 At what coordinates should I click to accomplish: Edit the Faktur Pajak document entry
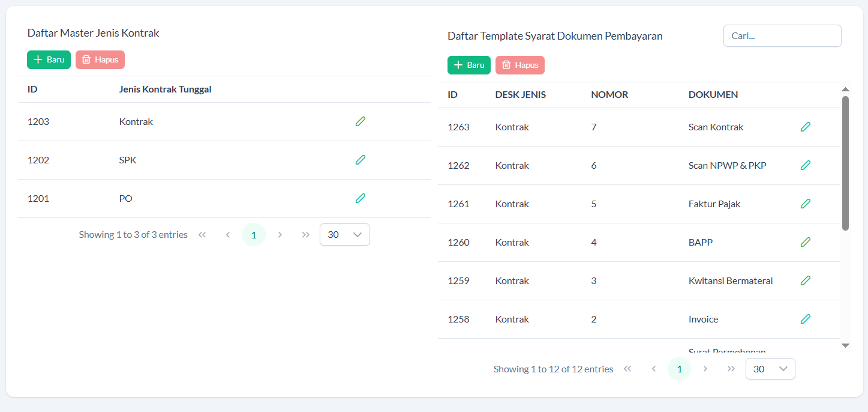pyautogui.click(x=806, y=204)
